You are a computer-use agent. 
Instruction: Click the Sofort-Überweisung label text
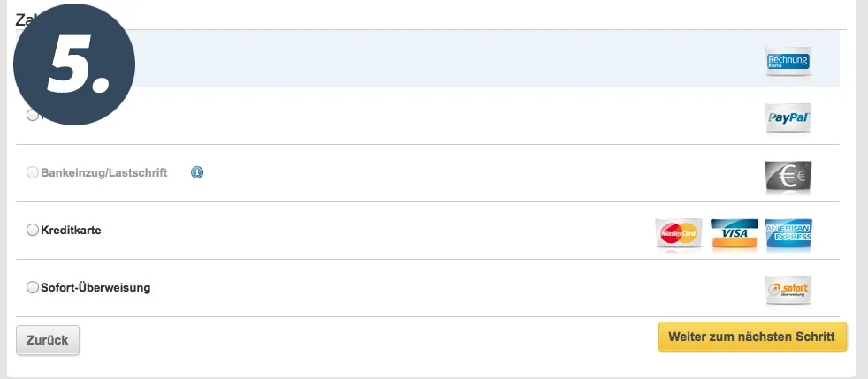[95, 287]
